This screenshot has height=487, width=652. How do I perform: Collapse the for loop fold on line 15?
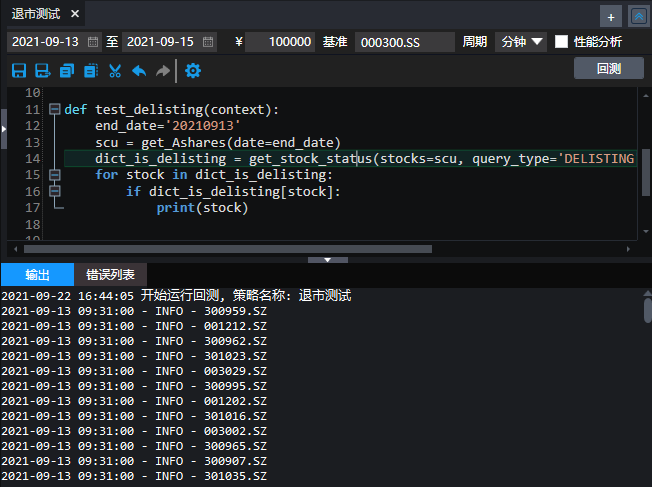coord(54,175)
